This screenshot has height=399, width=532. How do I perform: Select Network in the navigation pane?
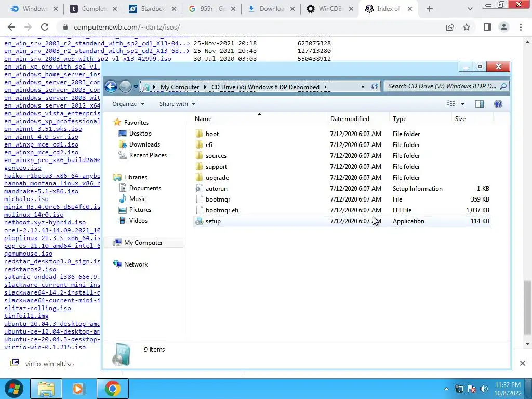click(136, 264)
